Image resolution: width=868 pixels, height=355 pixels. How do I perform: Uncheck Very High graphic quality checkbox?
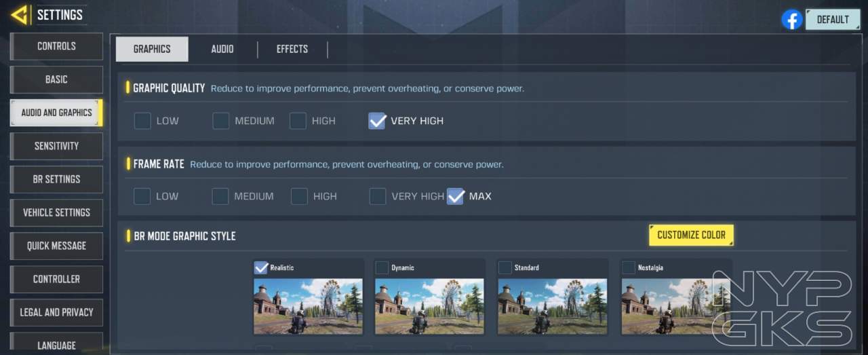377,121
